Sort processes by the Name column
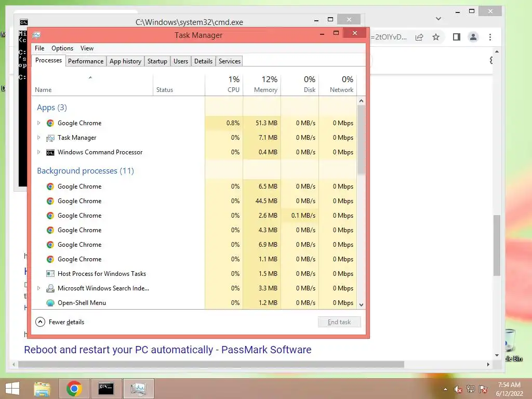 point(92,85)
